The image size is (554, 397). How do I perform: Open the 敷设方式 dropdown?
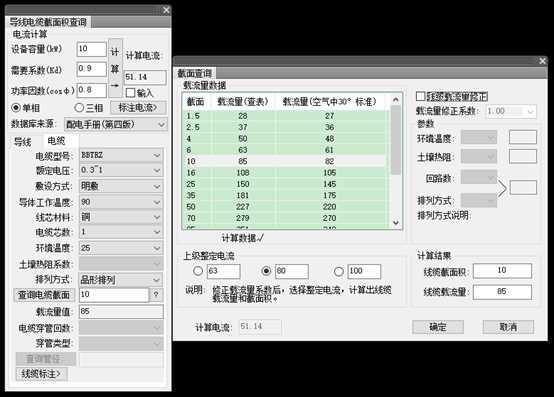(x=121, y=186)
